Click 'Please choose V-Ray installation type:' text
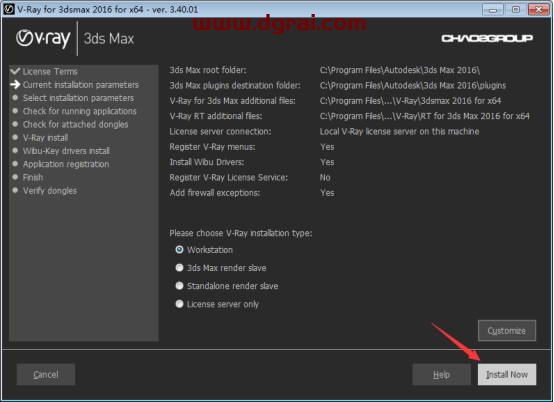This screenshot has width=554, height=402. 240,233
